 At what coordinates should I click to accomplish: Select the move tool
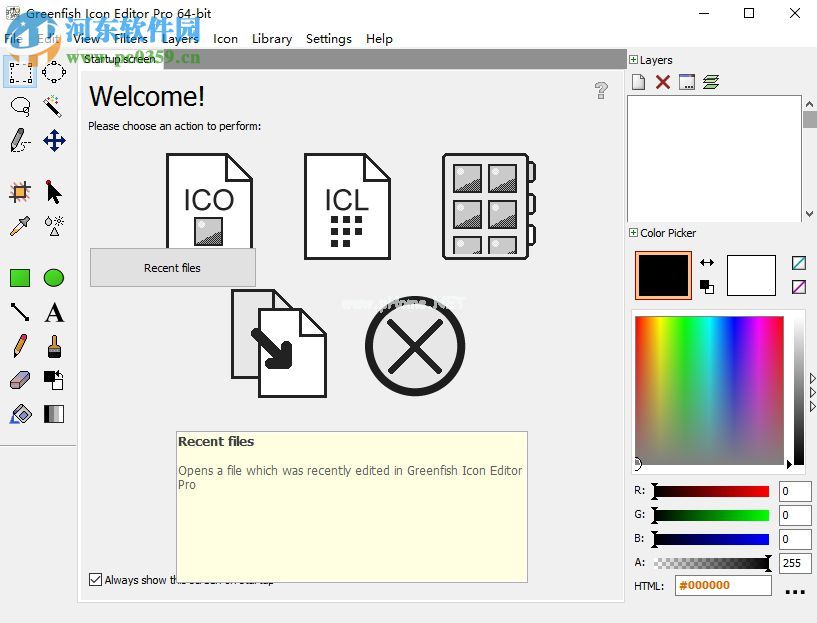coord(54,141)
